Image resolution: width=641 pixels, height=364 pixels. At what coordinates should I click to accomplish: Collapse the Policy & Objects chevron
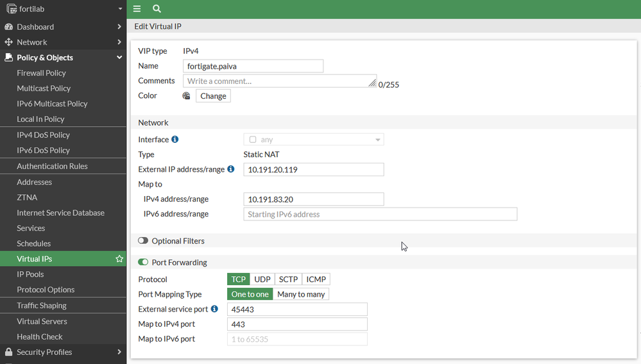pos(119,58)
